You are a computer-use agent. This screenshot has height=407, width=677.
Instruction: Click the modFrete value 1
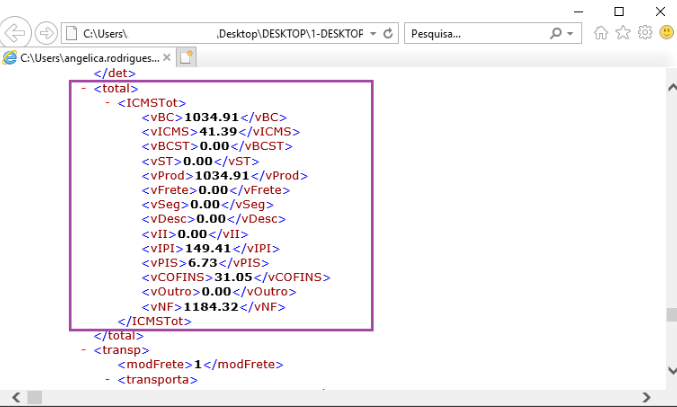click(x=198, y=365)
